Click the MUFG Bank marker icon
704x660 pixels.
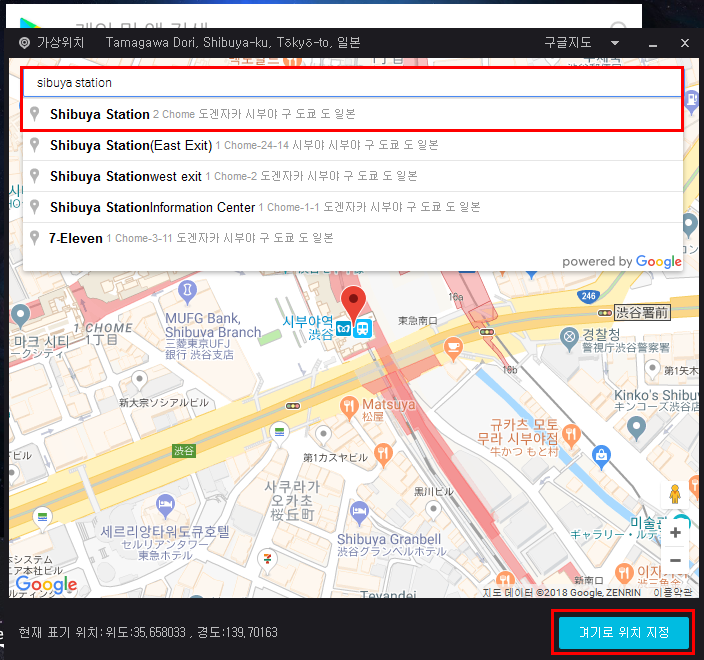pyautogui.click(x=187, y=291)
